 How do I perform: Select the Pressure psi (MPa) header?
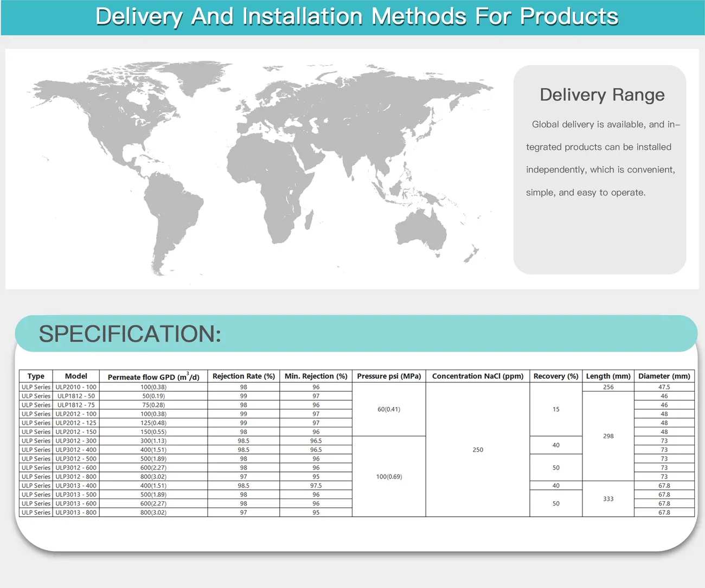click(x=389, y=376)
